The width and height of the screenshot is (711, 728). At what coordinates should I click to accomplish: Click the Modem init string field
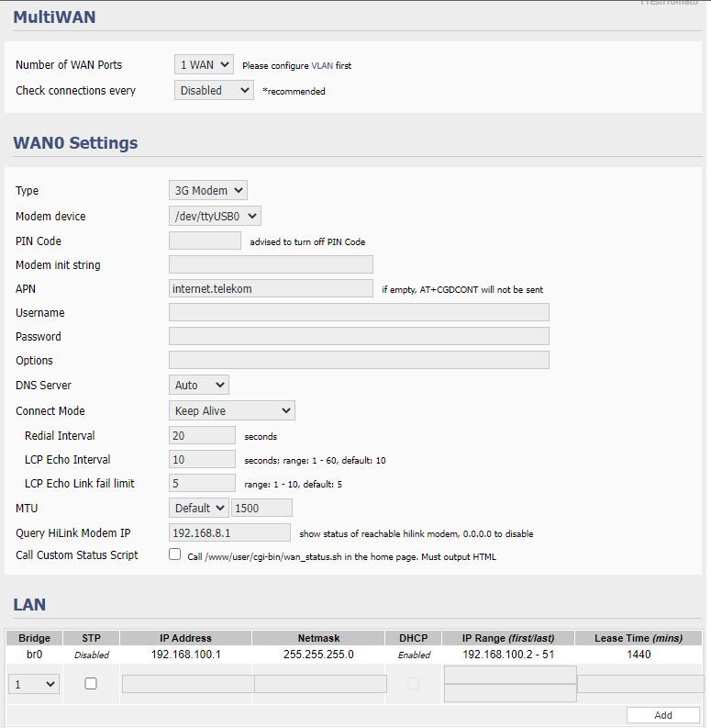tap(271, 264)
